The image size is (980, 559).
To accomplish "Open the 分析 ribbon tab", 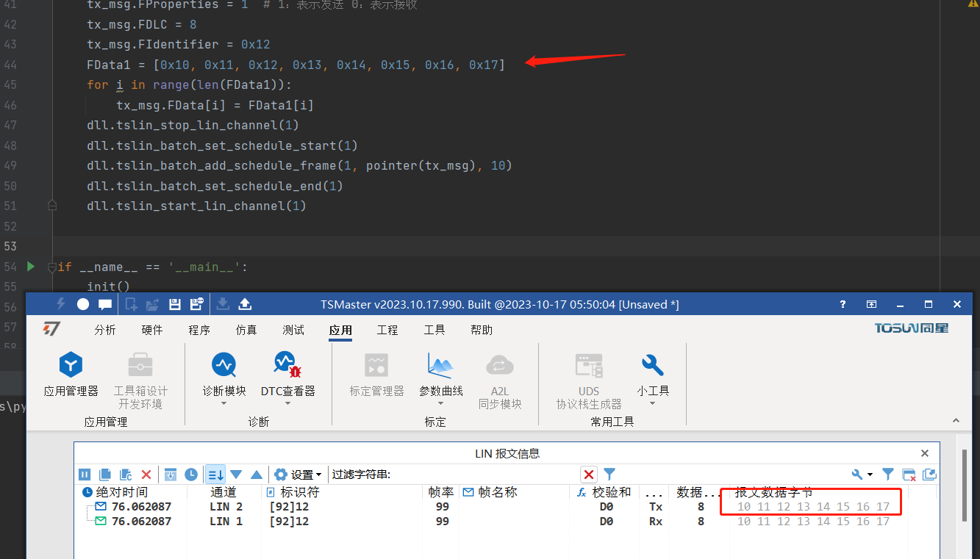I will tap(105, 330).
